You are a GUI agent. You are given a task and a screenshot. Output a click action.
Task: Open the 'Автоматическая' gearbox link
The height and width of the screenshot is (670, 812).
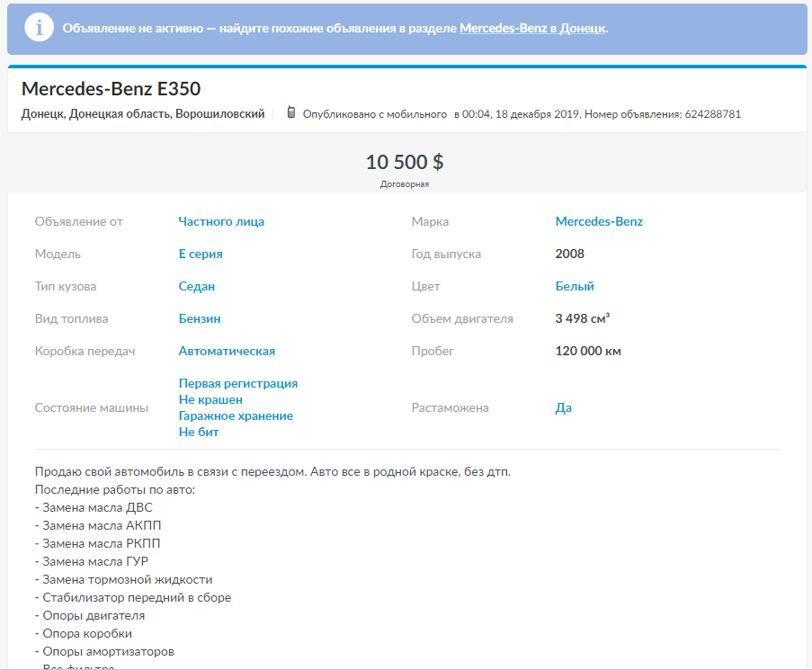pyautogui.click(x=227, y=351)
